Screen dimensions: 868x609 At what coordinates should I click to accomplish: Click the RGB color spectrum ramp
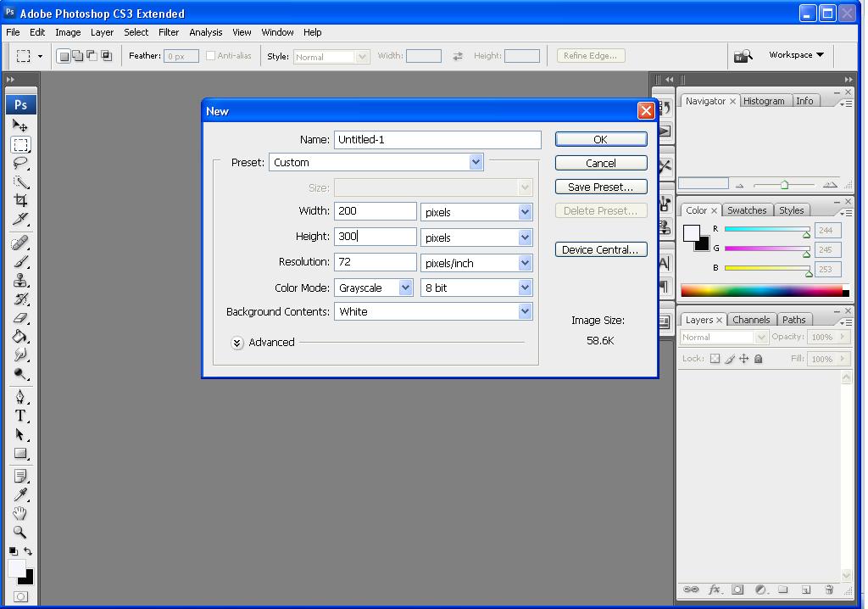click(761, 291)
